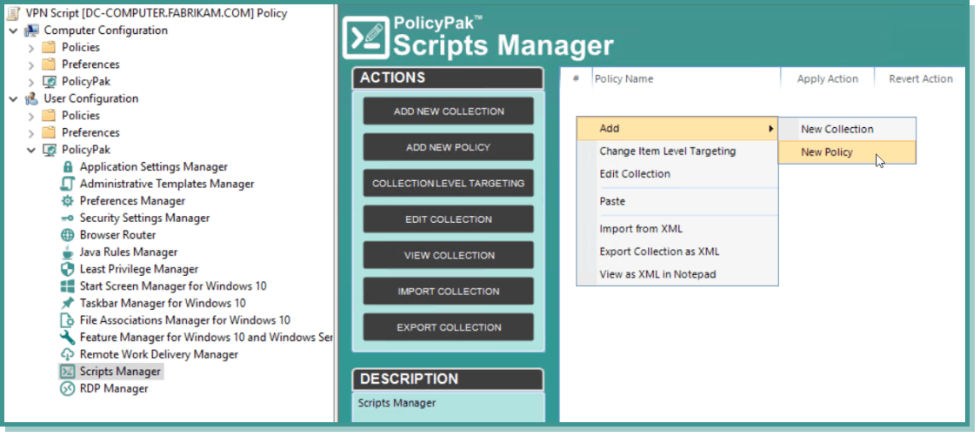
Task: Click the ADD NEW POLICY button
Action: (448, 147)
